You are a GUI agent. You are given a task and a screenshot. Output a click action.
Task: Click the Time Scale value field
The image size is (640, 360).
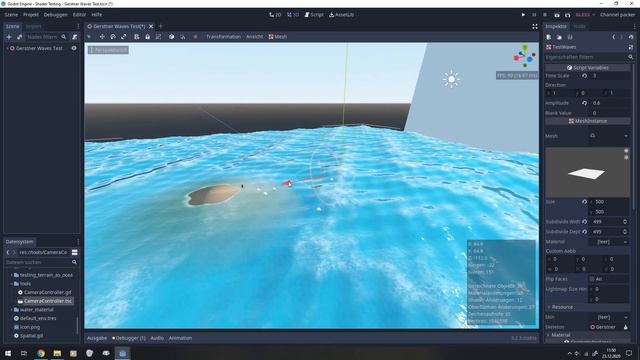(x=609, y=76)
